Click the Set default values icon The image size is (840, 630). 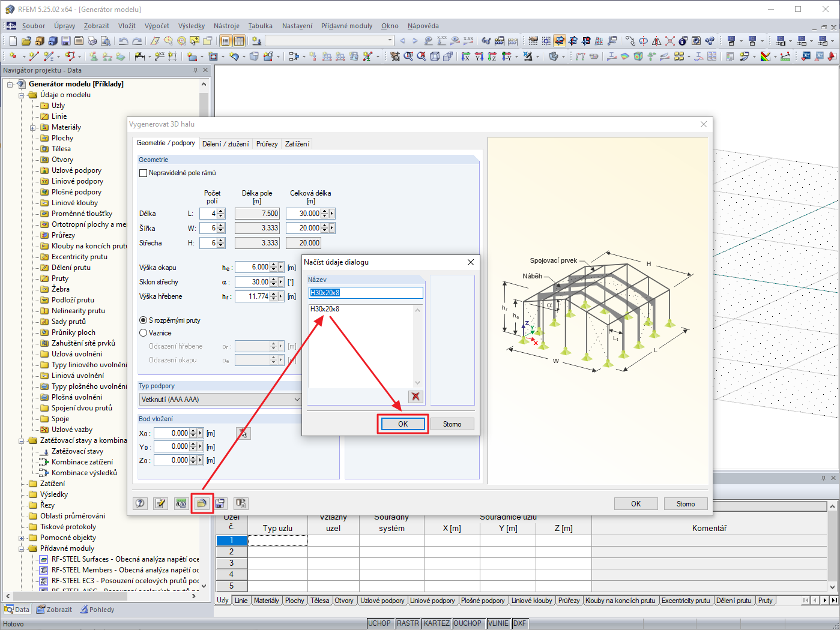[241, 503]
